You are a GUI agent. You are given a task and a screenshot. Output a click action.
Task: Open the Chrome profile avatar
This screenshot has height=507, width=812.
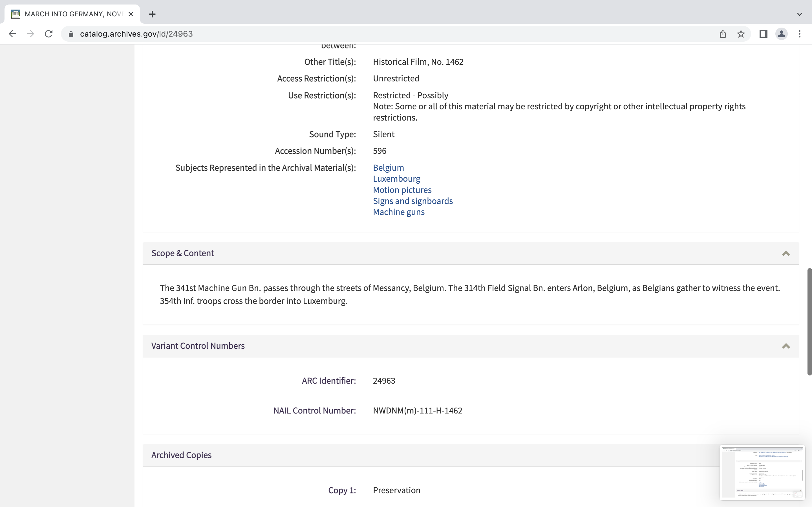point(782,34)
